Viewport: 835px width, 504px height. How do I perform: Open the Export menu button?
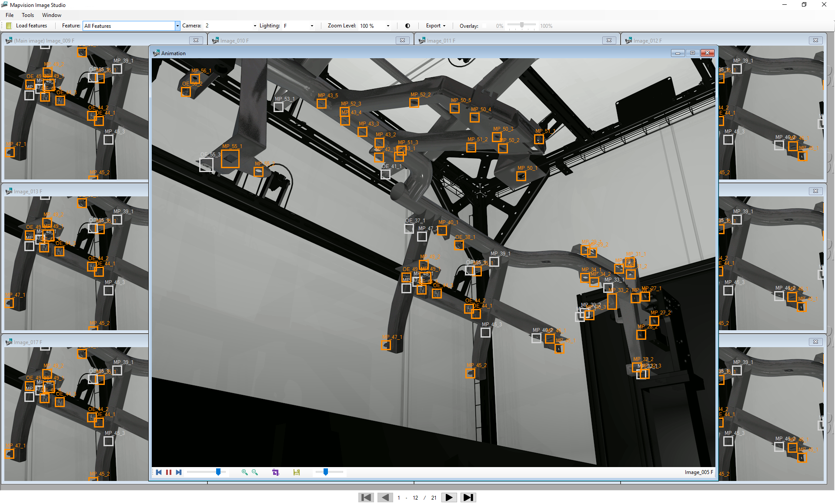(435, 26)
